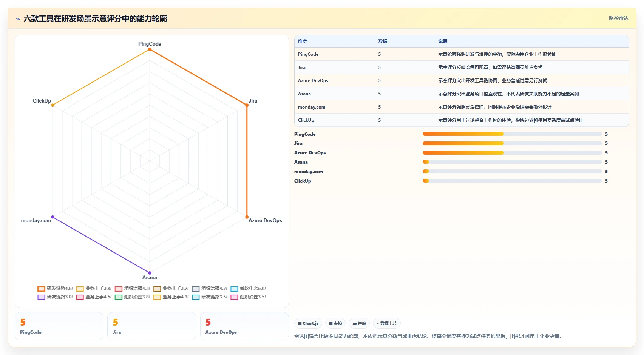This screenshot has width=644, height=355.
Task: Click description 示意评分反映流程可配置
Action: 490,68
